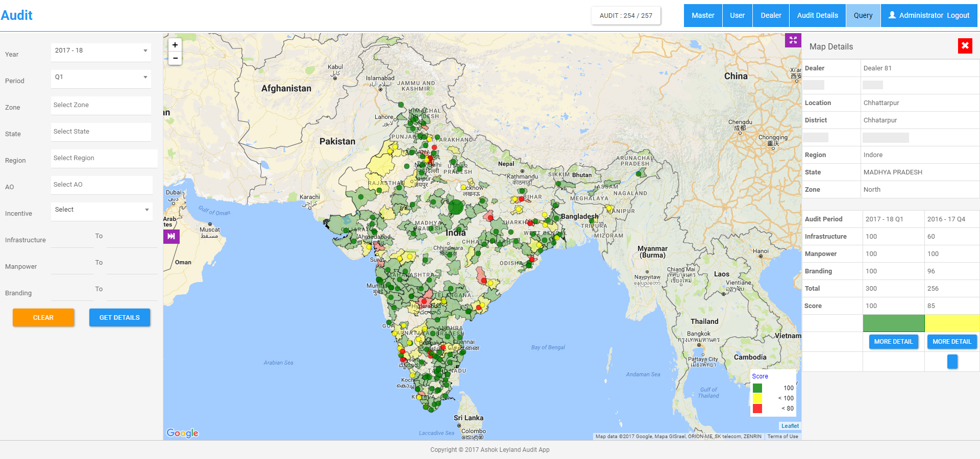Click the 'Dealer 81' value
Screen dimensions: 980x459
point(877,68)
